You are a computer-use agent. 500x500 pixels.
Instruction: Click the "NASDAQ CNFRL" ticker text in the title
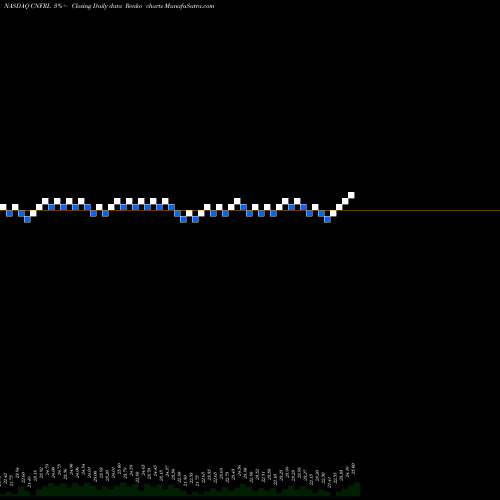click(x=27, y=6)
